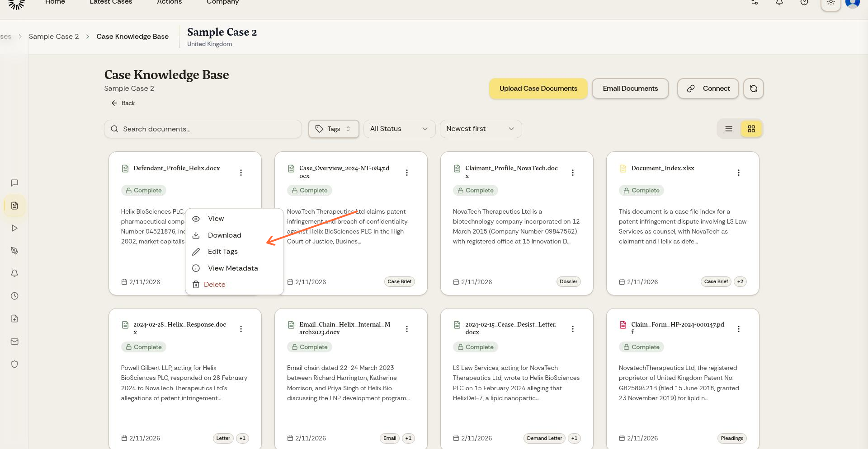868x449 pixels.
Task: Choose Delete in the context menu
Action: pos(214,285)
